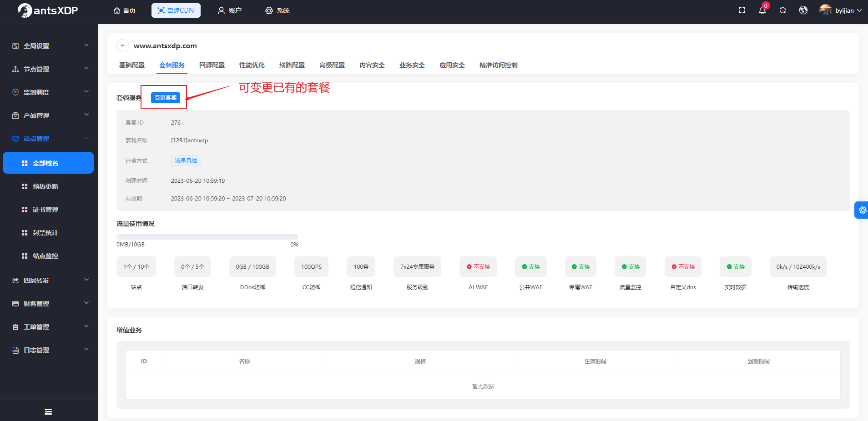
Task: Click the antsXDP logo
Action: point(48,10)
